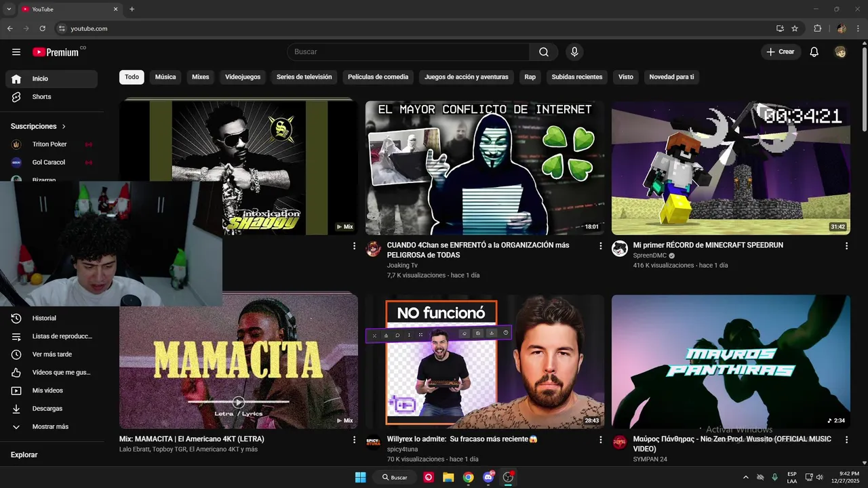Viewport: 868px width, 488px height.
Task: Select Juegos de acción y aventuras chip
Action: pyautogui.click(x=467, y=77)
